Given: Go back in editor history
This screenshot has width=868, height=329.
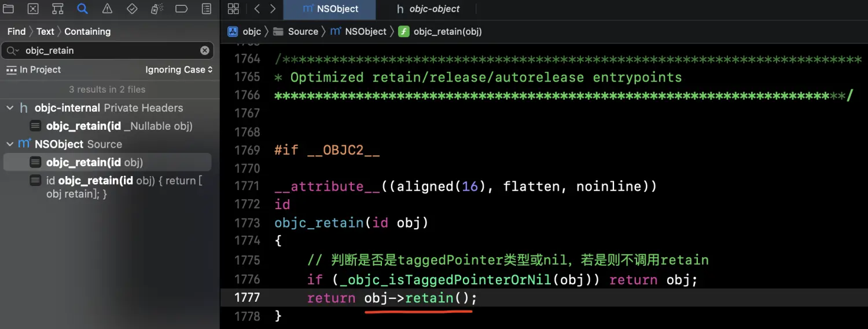Looking at the screenshot, I should [x=257, y=9].
